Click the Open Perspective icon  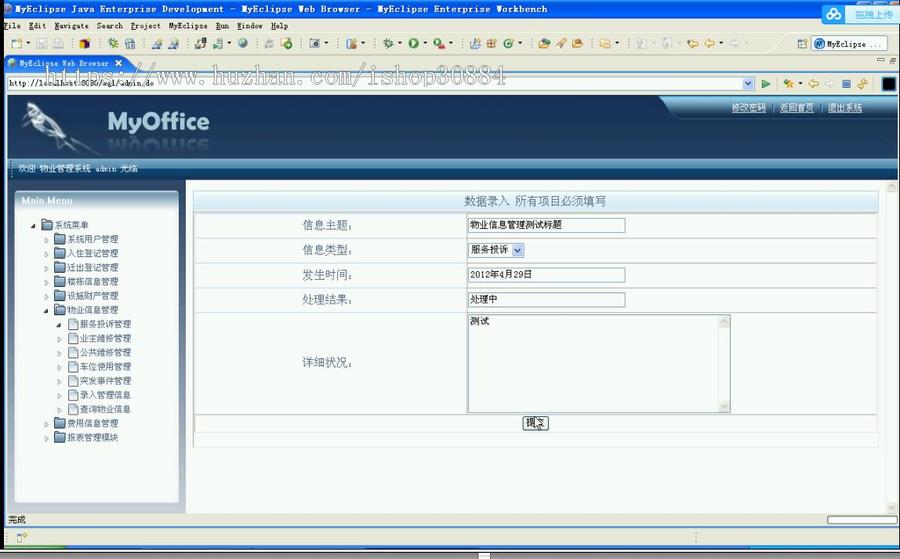pyautogui.click(x=802, y=44)
